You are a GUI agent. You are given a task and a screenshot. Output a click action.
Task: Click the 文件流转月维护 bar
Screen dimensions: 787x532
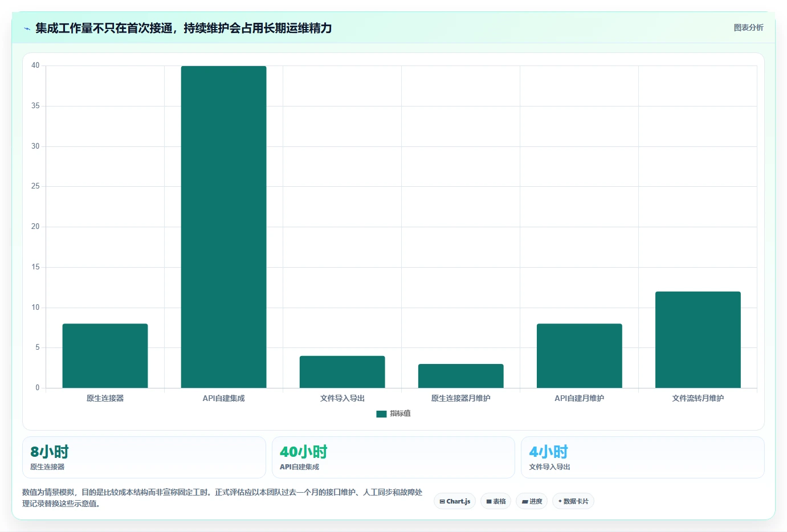(698, 340)
